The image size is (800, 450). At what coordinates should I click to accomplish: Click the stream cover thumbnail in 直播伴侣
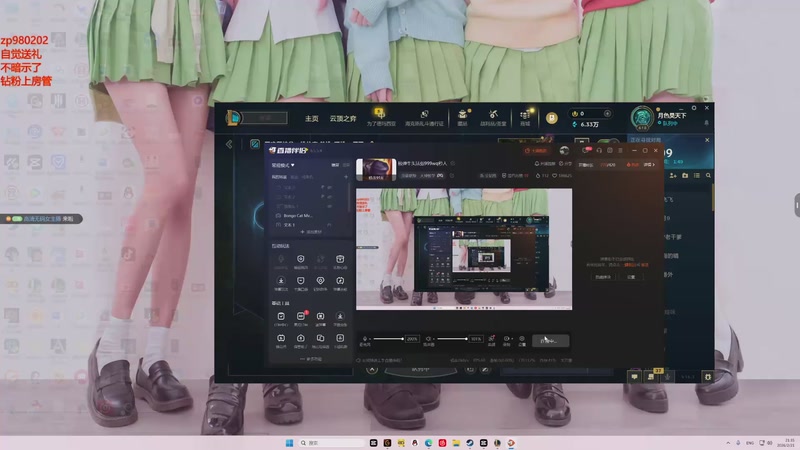point(376,169)
